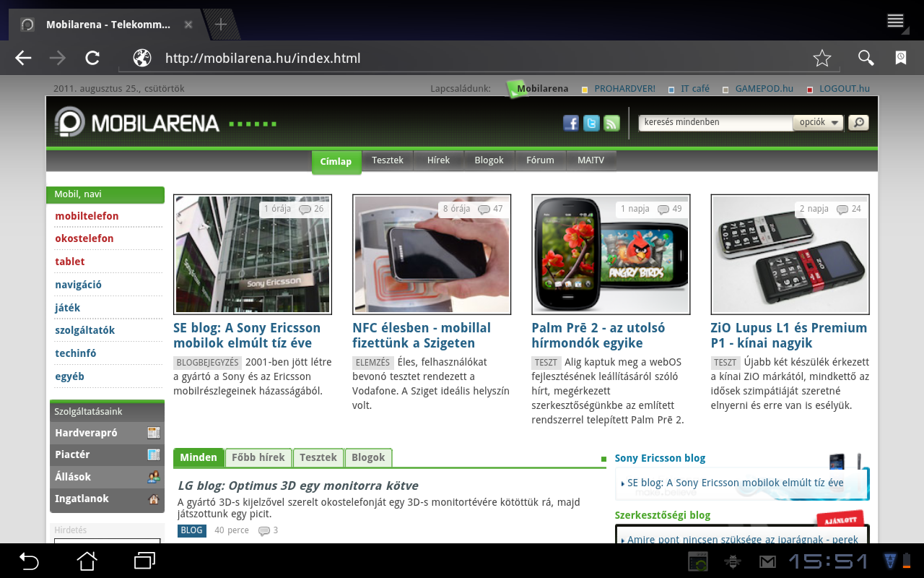
Task: Read the NFC élesben article headline
Action: (422, 335)
